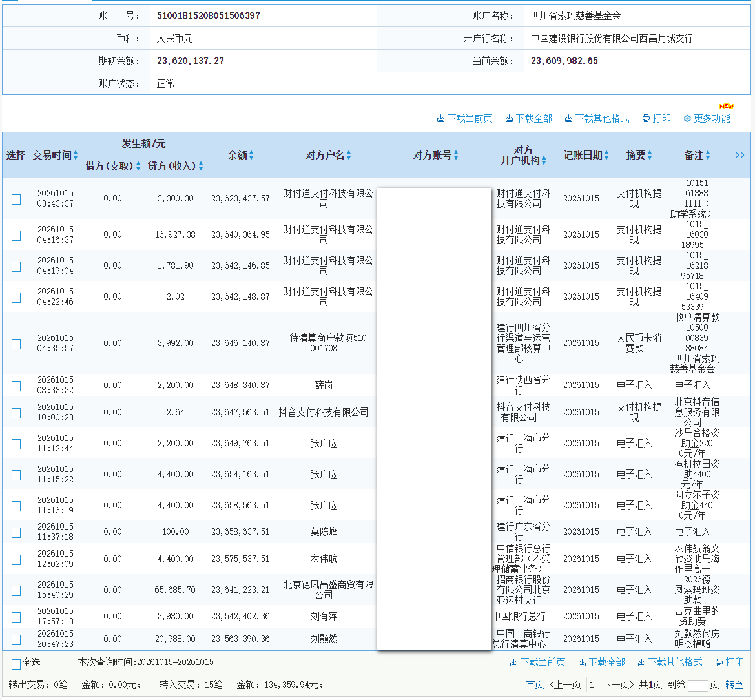Screen dimensions: 755x700
Task: Click bottom 下载当前页 link
Action: point(538,663)
